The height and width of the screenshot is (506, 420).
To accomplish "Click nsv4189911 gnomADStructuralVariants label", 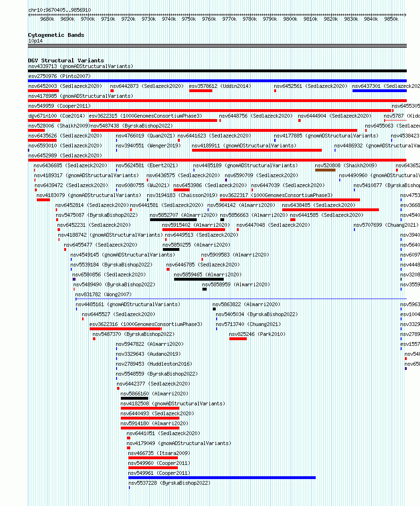I will click(244, 146).
